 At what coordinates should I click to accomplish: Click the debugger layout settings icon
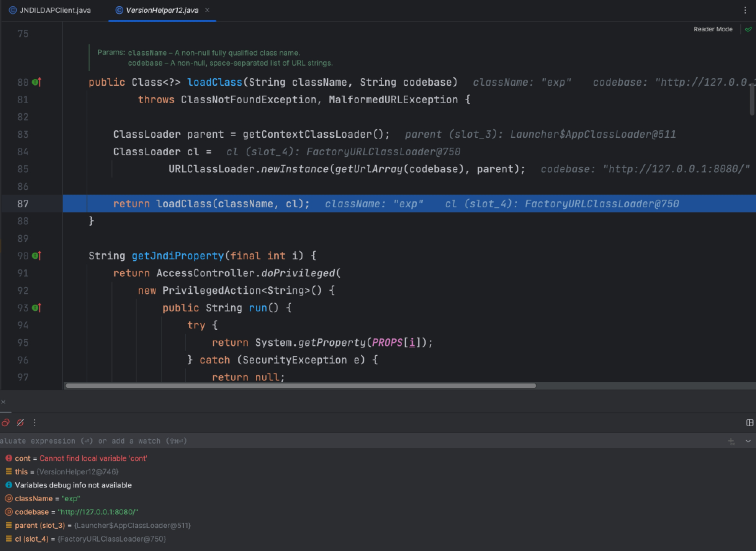(x=749, y=423)
